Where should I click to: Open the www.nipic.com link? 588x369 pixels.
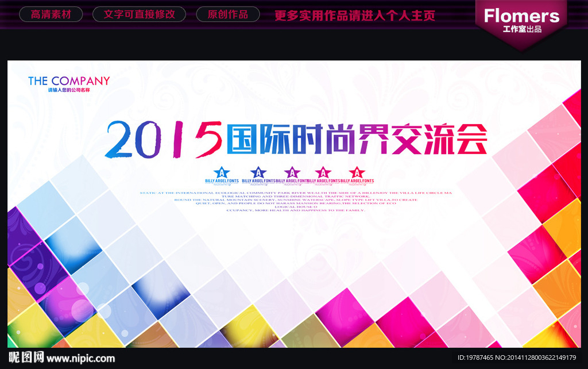point(80,359)
